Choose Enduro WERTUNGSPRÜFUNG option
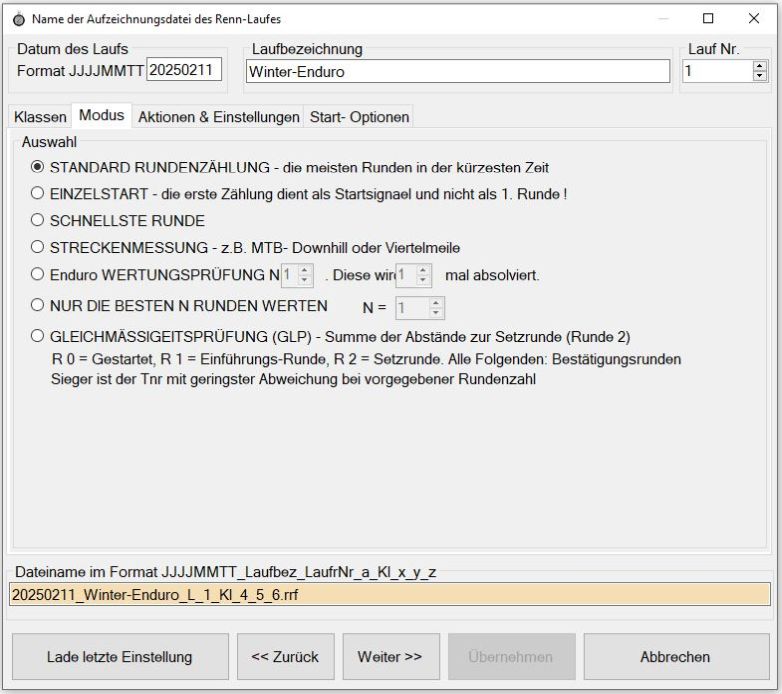The width and height of the screenshot is (782, 694). point(37,274)
